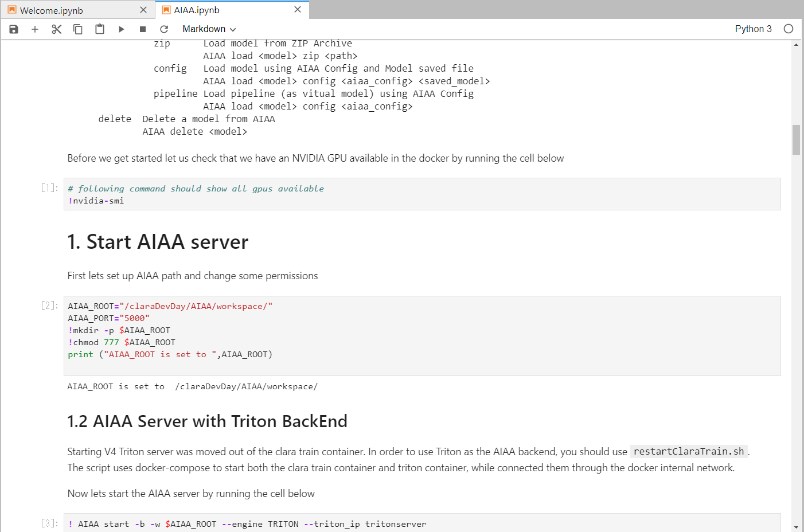Click the 'AIAA delete <model>' help line
This screenshot has height=532, width=804.
[x=195, y=132]
